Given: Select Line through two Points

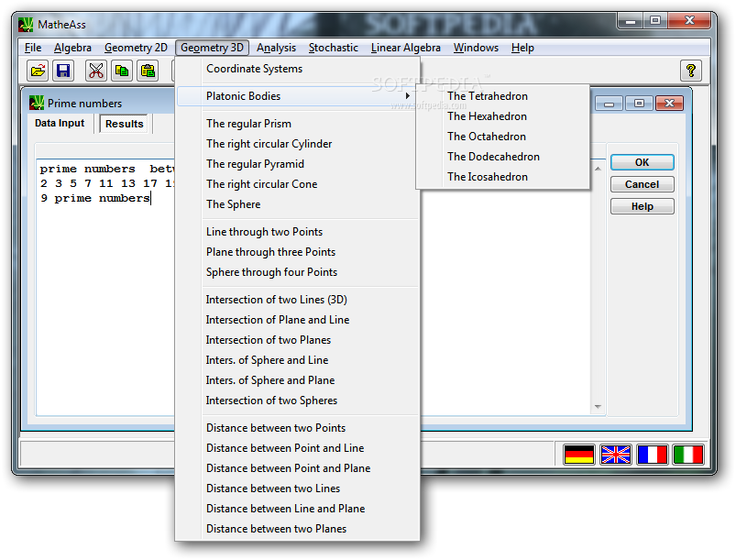Looking at the screenshot, I should 298,232.
